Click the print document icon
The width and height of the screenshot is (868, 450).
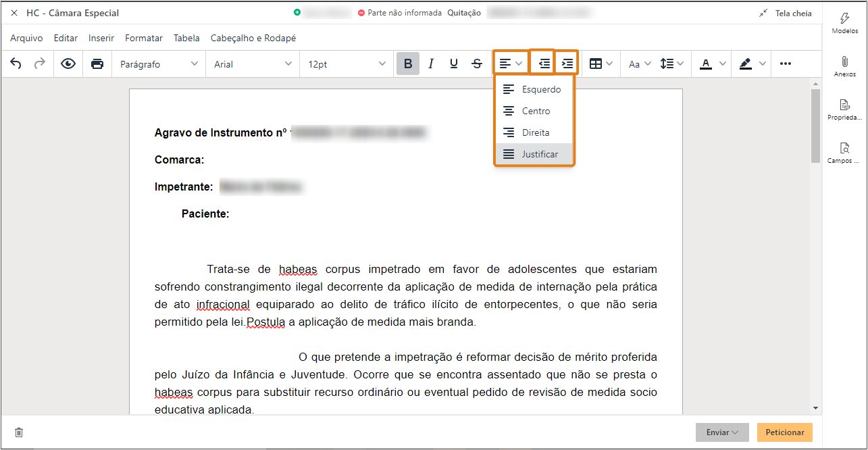[x=97, y=62]
